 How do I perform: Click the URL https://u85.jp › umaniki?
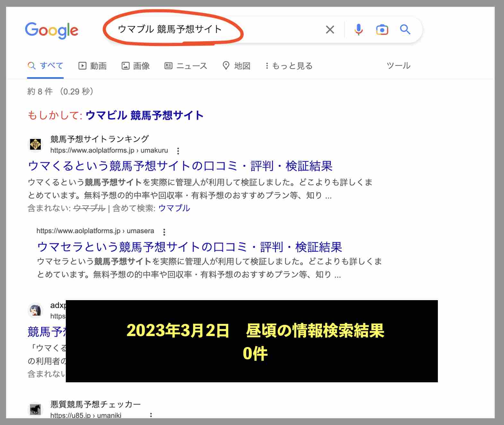click(86, 415)
